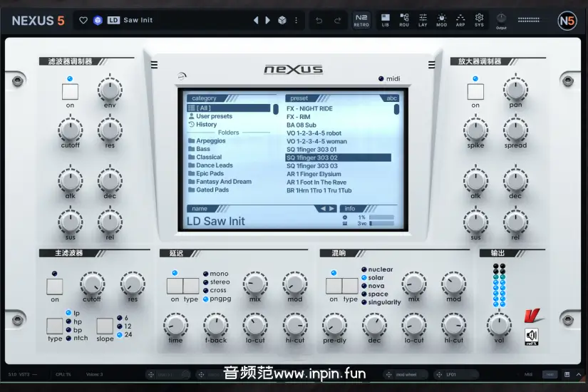Click the N5 logo badge
588x392 pixels.
567,21
